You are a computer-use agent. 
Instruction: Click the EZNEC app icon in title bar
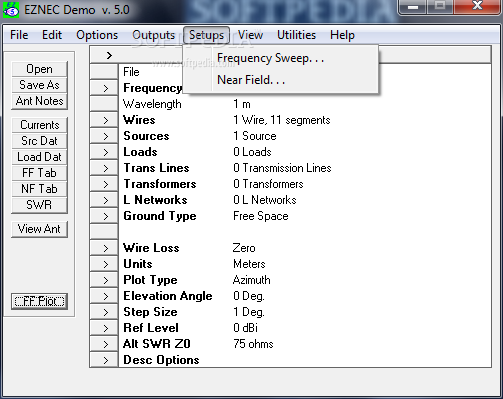tap(11, 9)
